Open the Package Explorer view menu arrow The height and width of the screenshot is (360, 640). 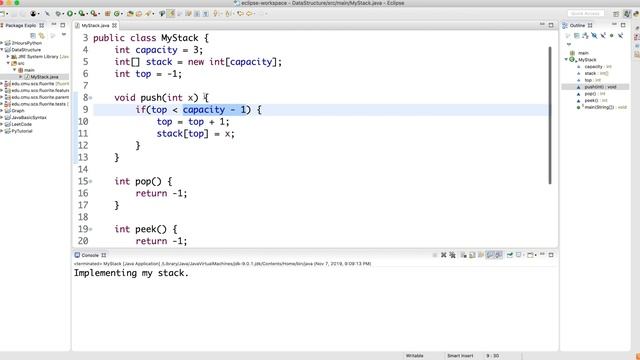(64, 35)
